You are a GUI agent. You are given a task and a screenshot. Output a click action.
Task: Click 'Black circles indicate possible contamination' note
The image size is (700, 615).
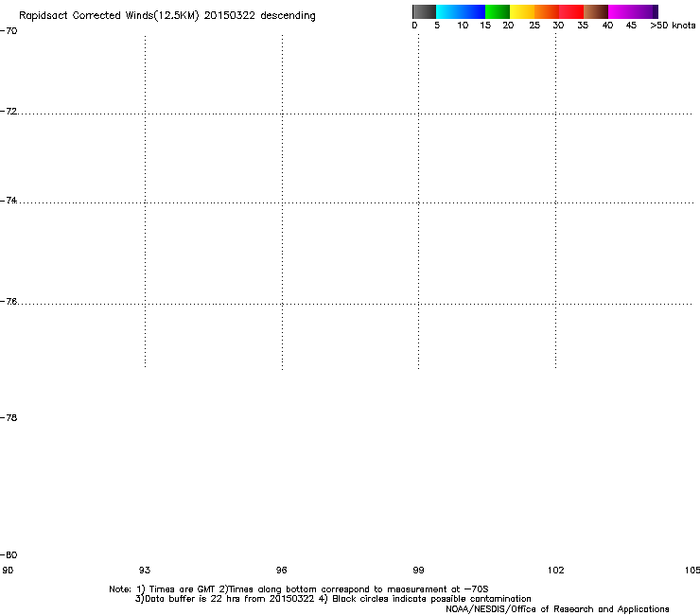(x=431, y=599)
